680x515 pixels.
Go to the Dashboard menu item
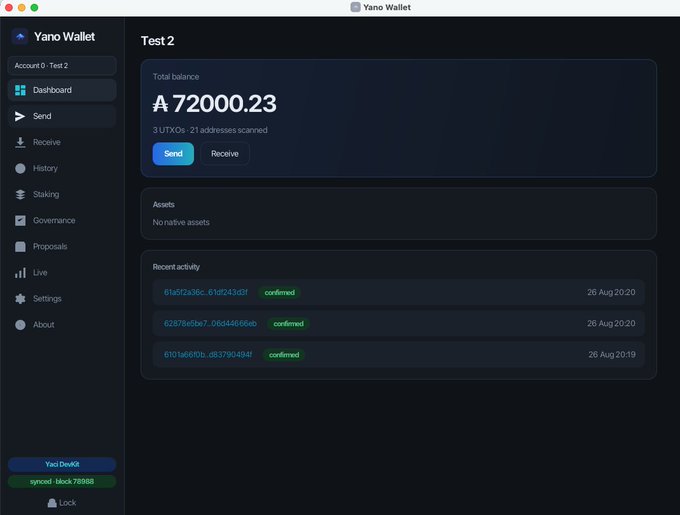(x=62, y=90)
